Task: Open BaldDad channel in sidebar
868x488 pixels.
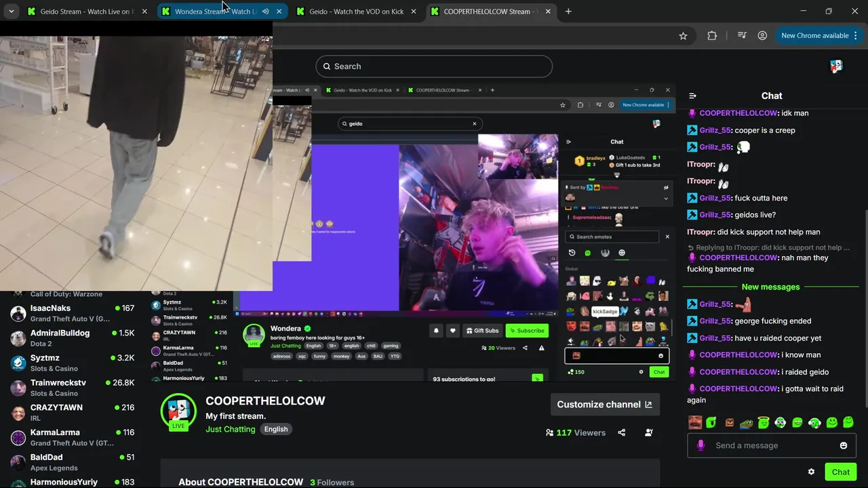Action: 71,462
